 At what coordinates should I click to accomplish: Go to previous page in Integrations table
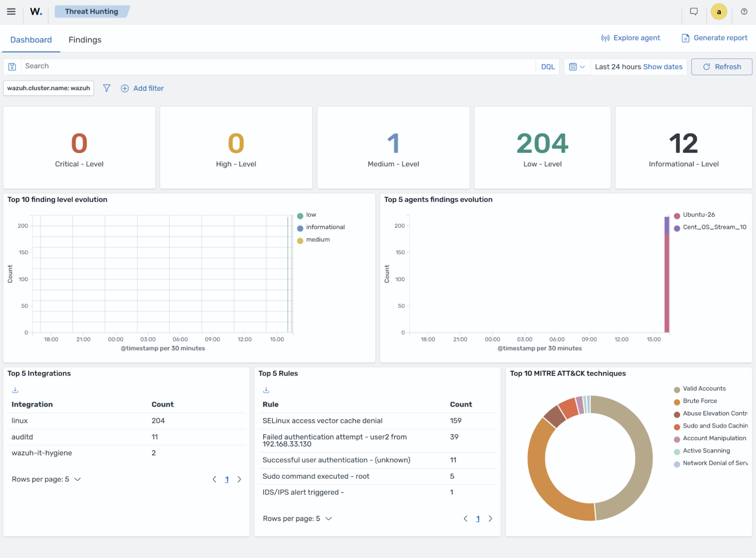[x=214, y=479]
